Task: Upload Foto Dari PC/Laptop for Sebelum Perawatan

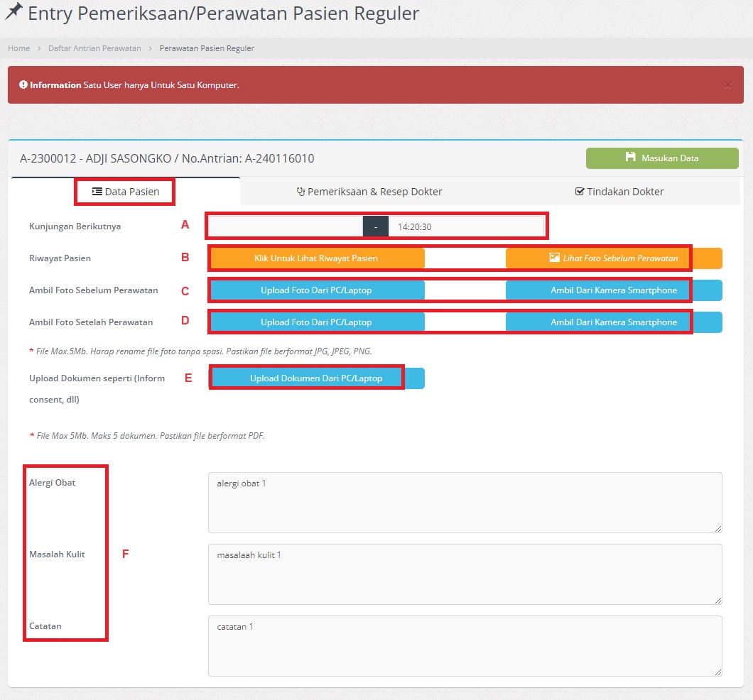Action: [x=316, y=290]
